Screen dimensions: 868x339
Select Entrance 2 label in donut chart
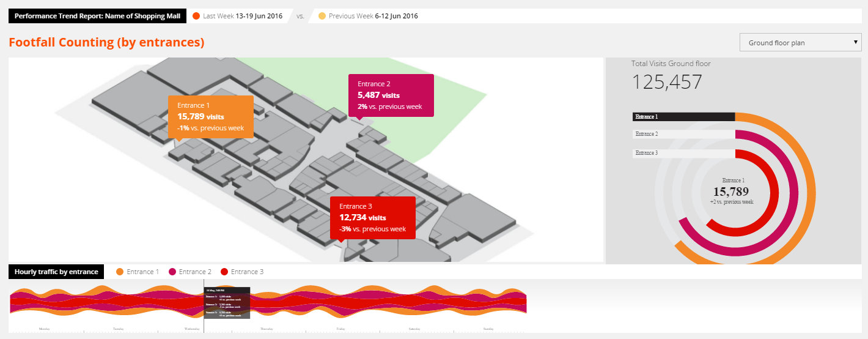[x=683, y=134]
